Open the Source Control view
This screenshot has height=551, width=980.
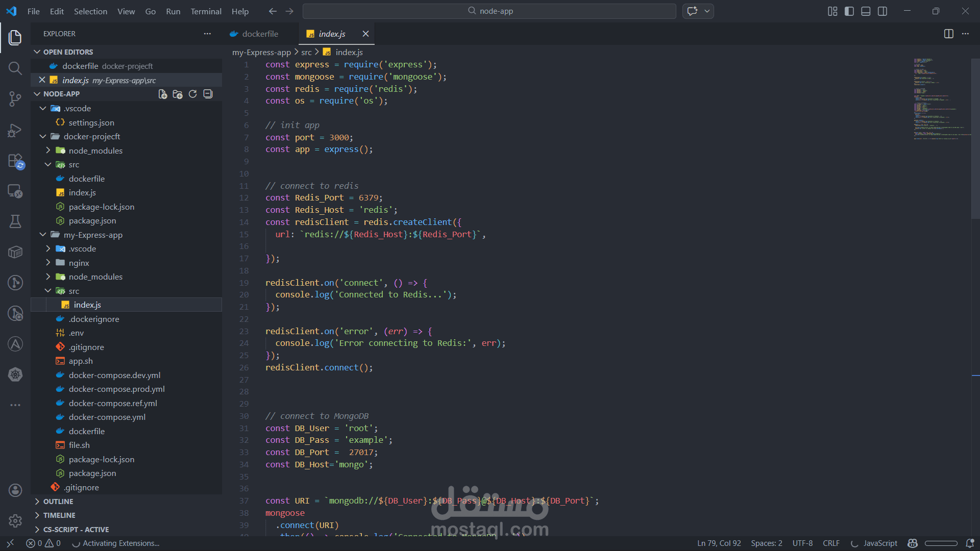click(15, 99)
